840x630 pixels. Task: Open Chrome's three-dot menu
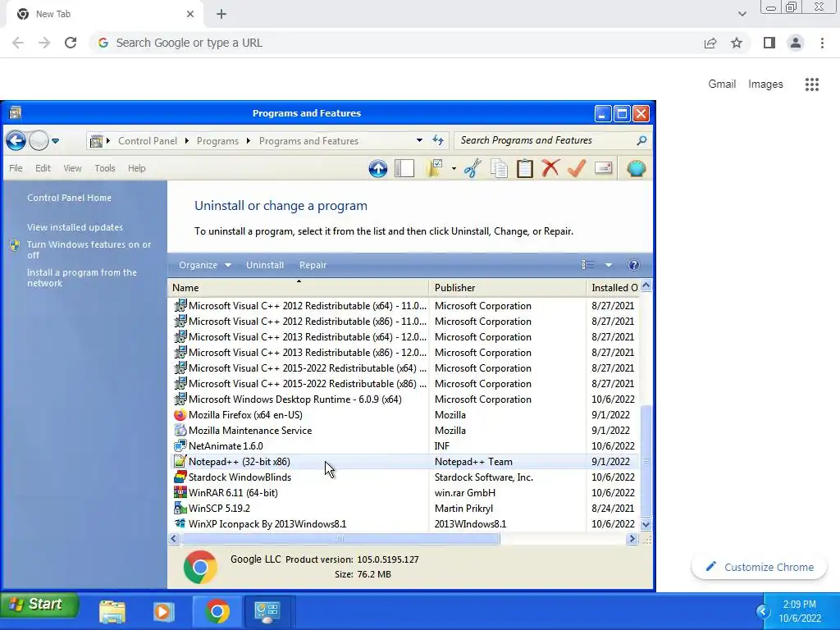pos(822,43)
